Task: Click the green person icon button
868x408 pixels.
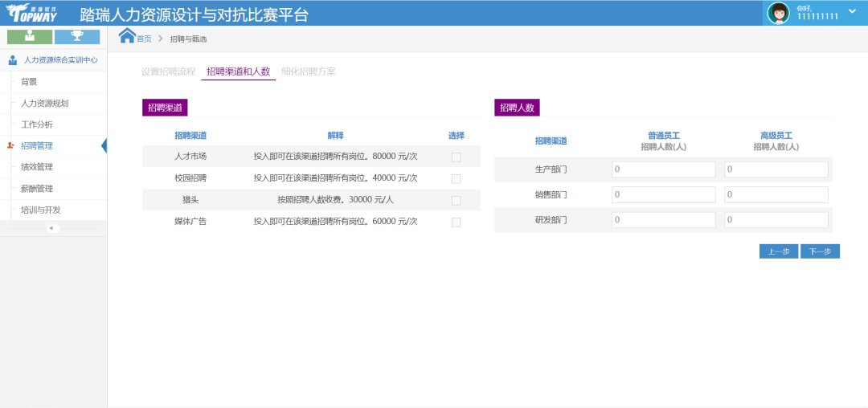Action: 30,36
